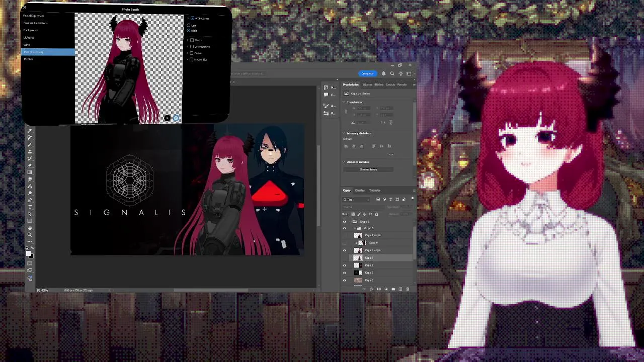Screen dimensions: 644x362
Task: Click the play button in Photo Booth preview
Action: (x=167, y=118)
